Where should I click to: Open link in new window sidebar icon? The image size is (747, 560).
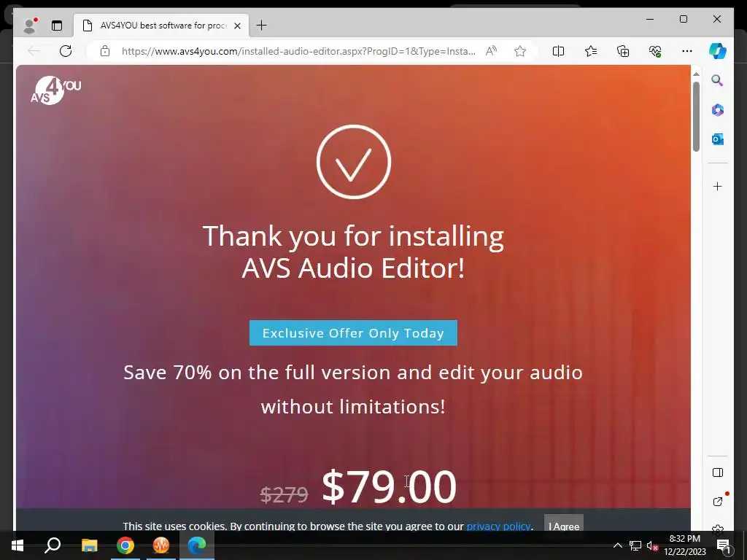(718, 502)
